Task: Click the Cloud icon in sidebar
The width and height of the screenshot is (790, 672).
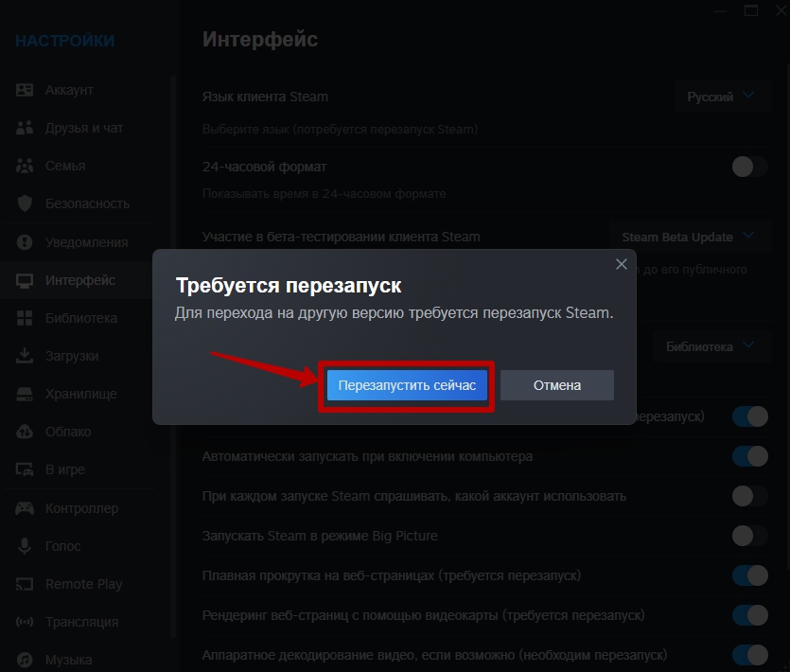Action: click(x=25, y=432)
